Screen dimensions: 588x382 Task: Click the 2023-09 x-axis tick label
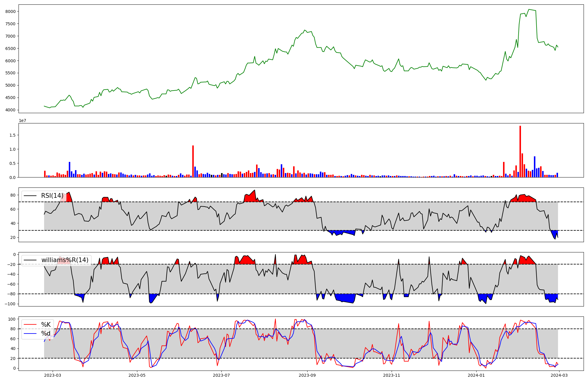tap(308, 375)
